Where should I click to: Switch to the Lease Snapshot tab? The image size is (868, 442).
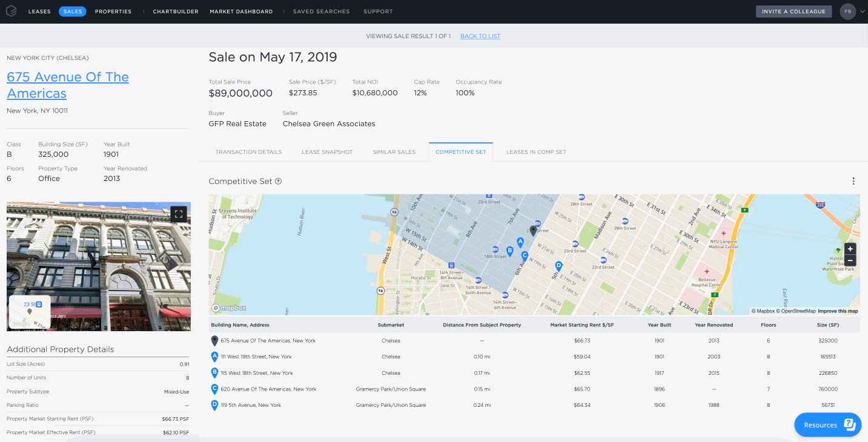pyautogui.click(x=327, y=152)
